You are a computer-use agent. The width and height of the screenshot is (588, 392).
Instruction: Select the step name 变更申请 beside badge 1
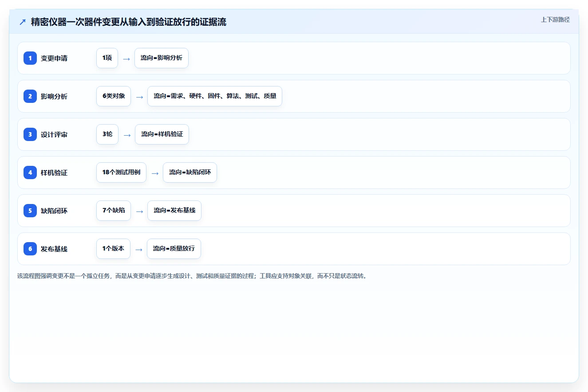[54, 58]
